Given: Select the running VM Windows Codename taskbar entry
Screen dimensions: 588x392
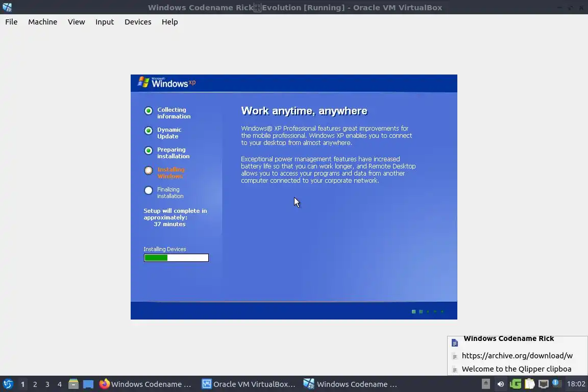Looking at the screenshot, I should tap(351, 384).
